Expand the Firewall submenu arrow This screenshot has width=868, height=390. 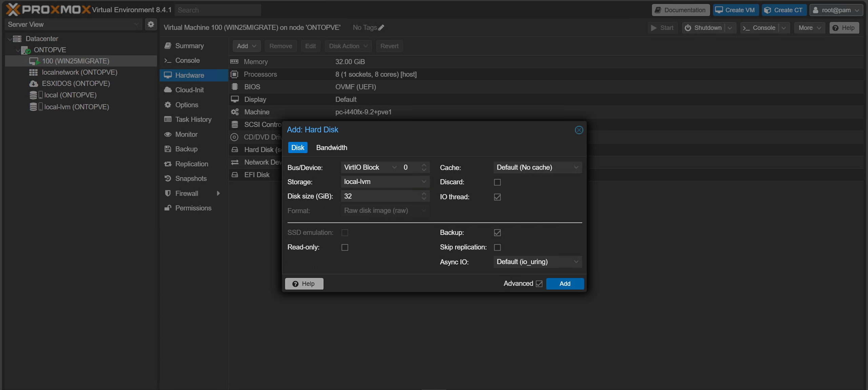(218, 193)
